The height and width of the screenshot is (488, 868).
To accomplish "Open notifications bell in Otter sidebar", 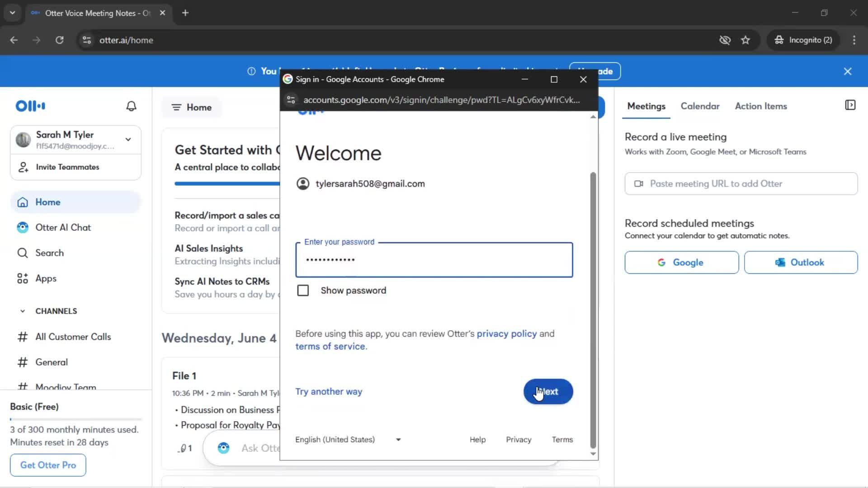I will point(131,106).
